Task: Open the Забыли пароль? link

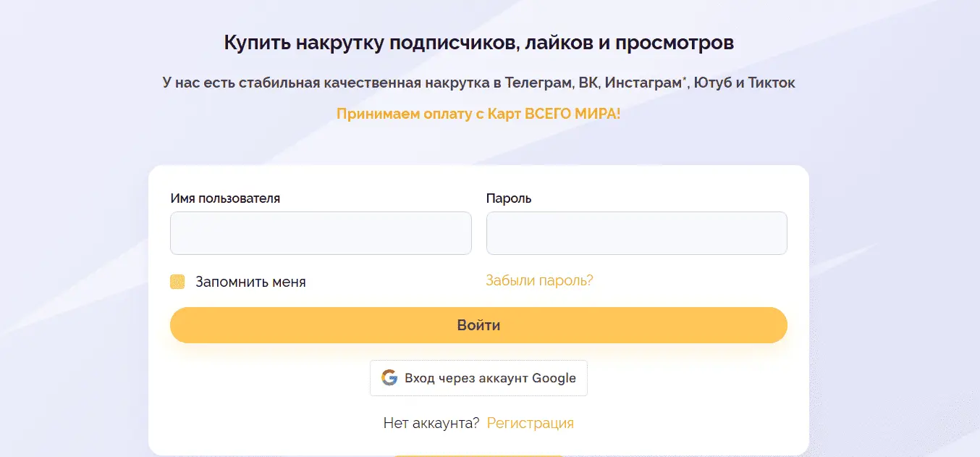Action: pyautogui.click(x=539, y=280)
